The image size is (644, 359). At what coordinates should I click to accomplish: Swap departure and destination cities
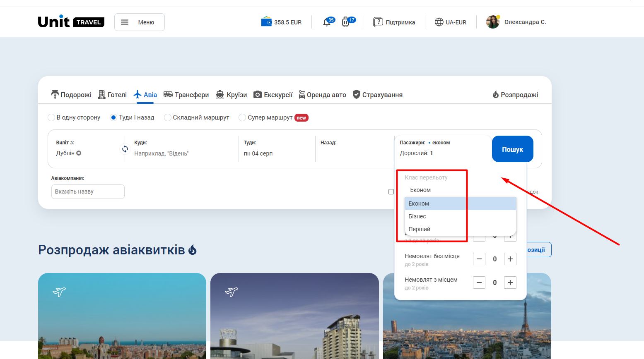coord(125,149)
